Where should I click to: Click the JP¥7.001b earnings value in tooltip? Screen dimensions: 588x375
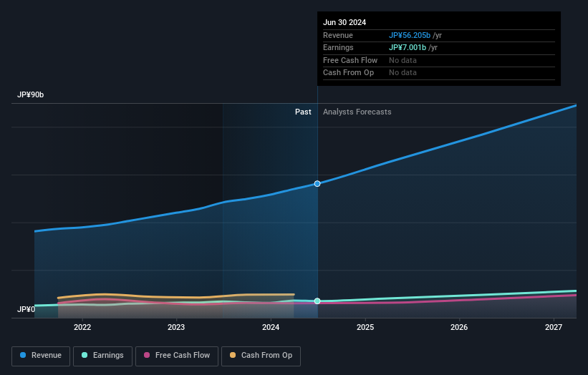[x=408, y=47]
